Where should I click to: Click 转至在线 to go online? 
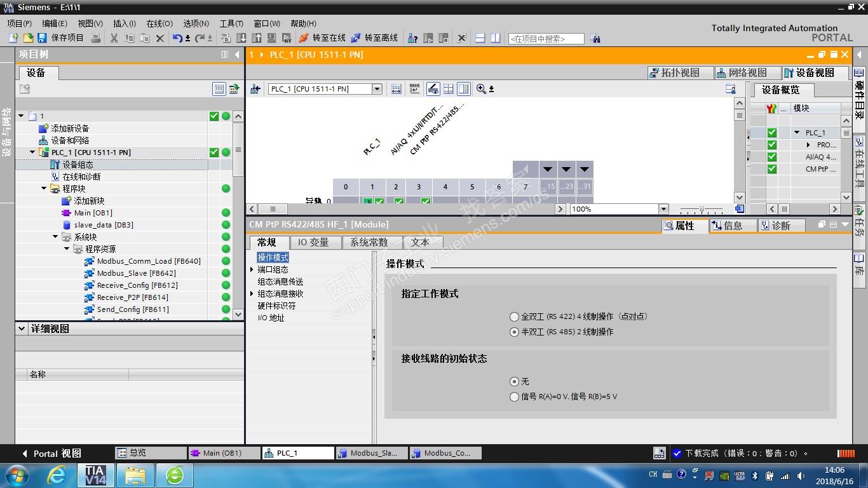322,38
